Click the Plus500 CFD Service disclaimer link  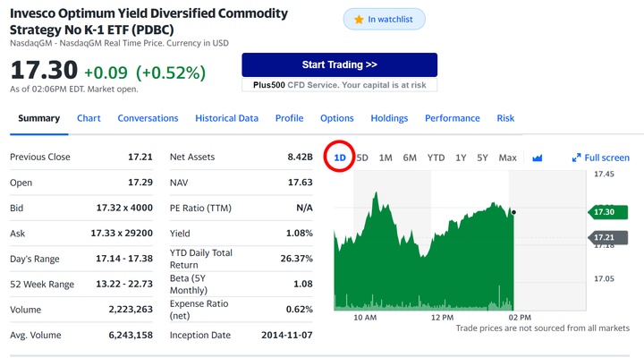click(x=339, y=85)
